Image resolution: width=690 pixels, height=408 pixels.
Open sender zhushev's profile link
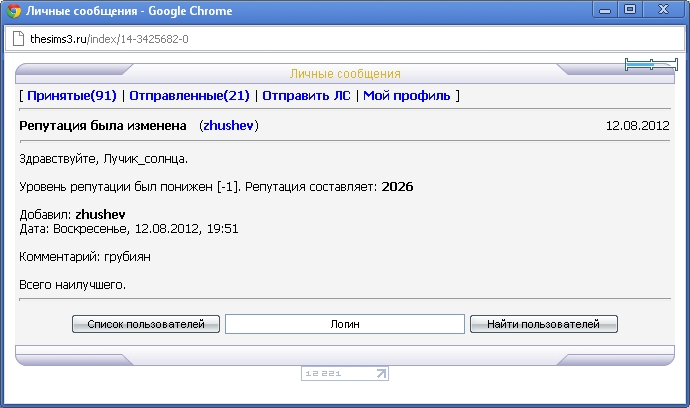(x=229, y=126)
